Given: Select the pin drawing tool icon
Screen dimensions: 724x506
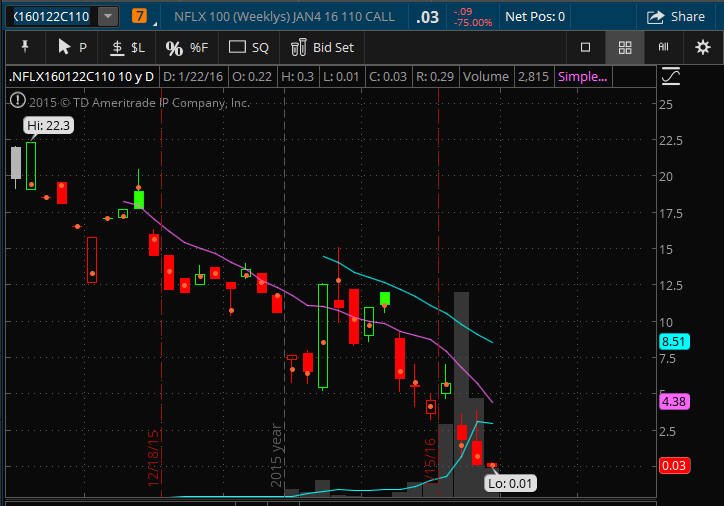Looking at the screenshot, I should [25, 47].
